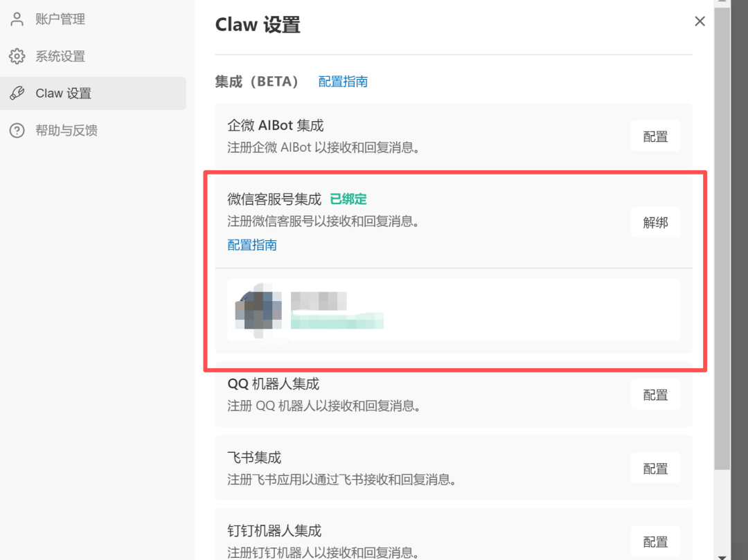The width and height of the screenshot is (748, 560).
Task: Click 配置 for 企微 AIBot 集成
Action: [x=655, y=136]
